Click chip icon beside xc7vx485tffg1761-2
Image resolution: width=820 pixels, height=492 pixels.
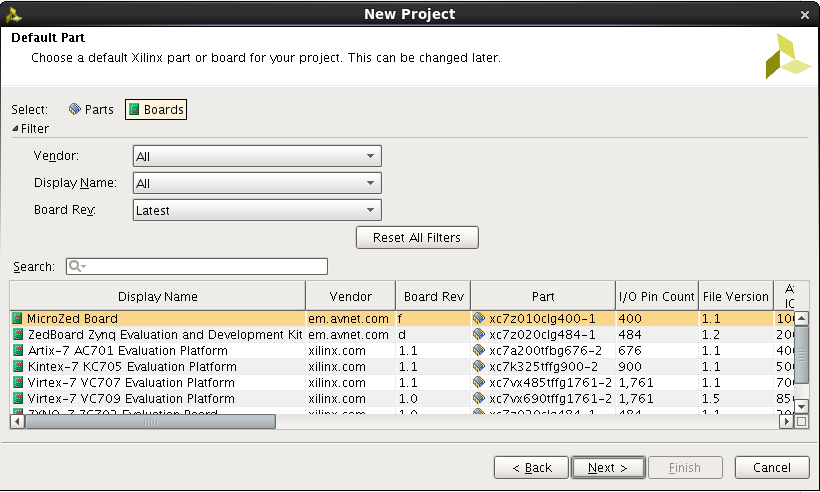click(x=479, y=382)
